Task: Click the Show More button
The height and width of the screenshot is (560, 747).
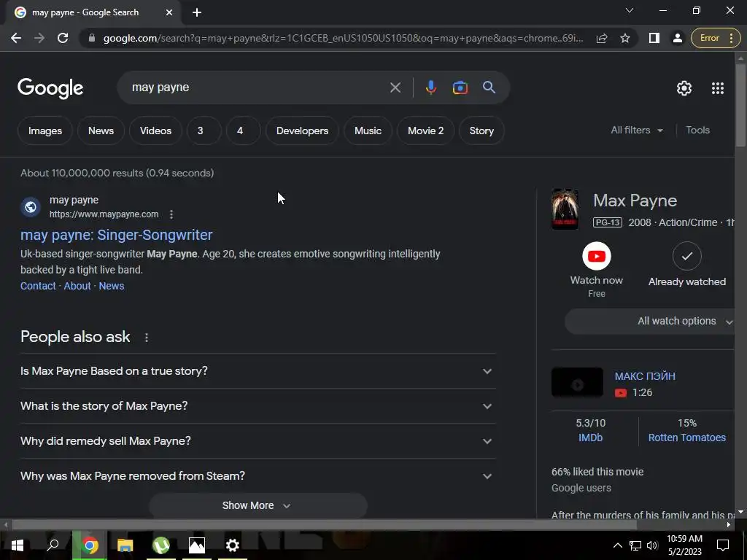Action: pos(258,505)
